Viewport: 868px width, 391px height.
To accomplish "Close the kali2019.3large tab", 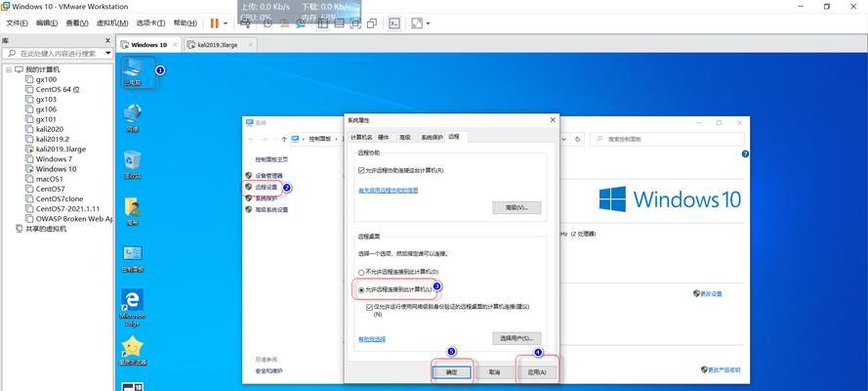I will click(250, 45).
